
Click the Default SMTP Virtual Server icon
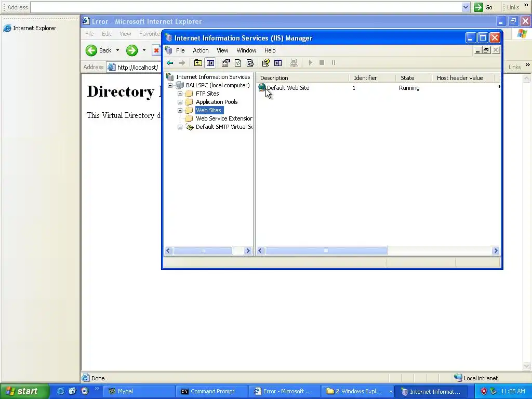[x=189, y=127]
